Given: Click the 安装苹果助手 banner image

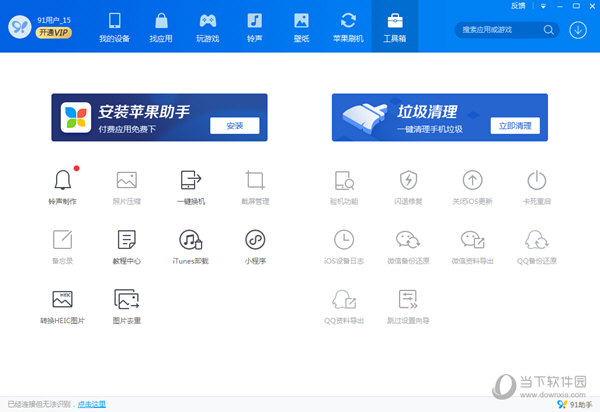Looking at the screenshot, I should (x=159, y=117).
